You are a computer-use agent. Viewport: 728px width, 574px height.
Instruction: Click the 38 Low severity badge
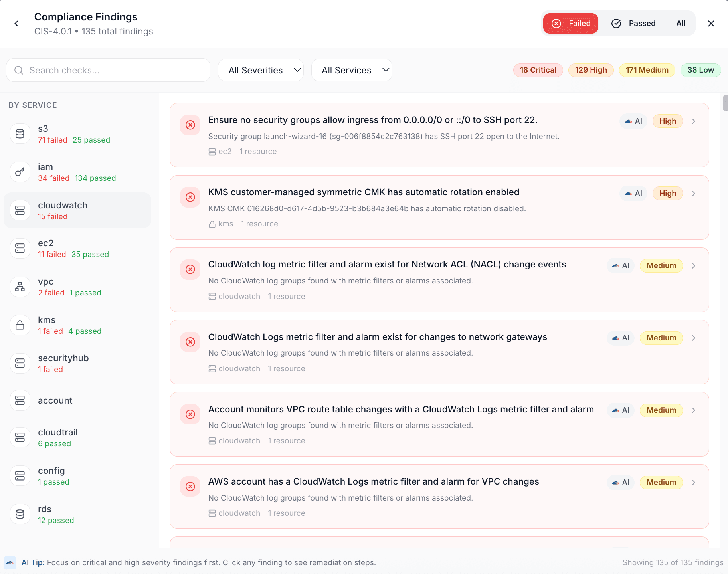click(x=701, y=70)
